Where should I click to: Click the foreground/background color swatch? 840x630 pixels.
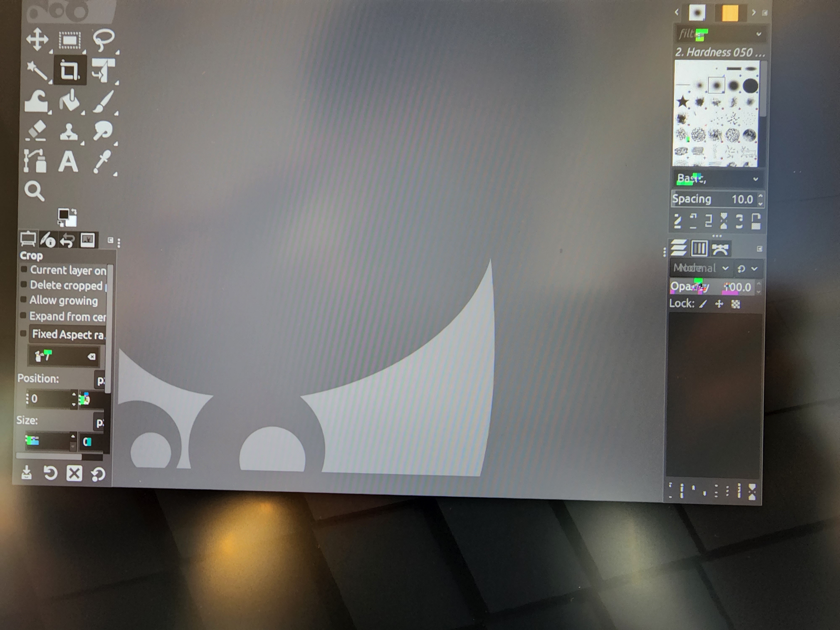click(67, 218)
